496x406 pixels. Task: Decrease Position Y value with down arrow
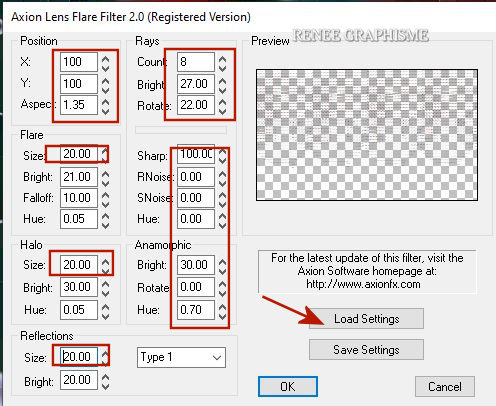coord(105,90)
